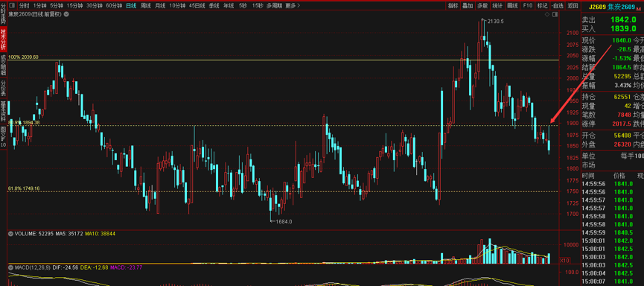Open 多周期 multi-period view
Image resolution: width=644 pixels, height=286 pixels.
point(274,6)
